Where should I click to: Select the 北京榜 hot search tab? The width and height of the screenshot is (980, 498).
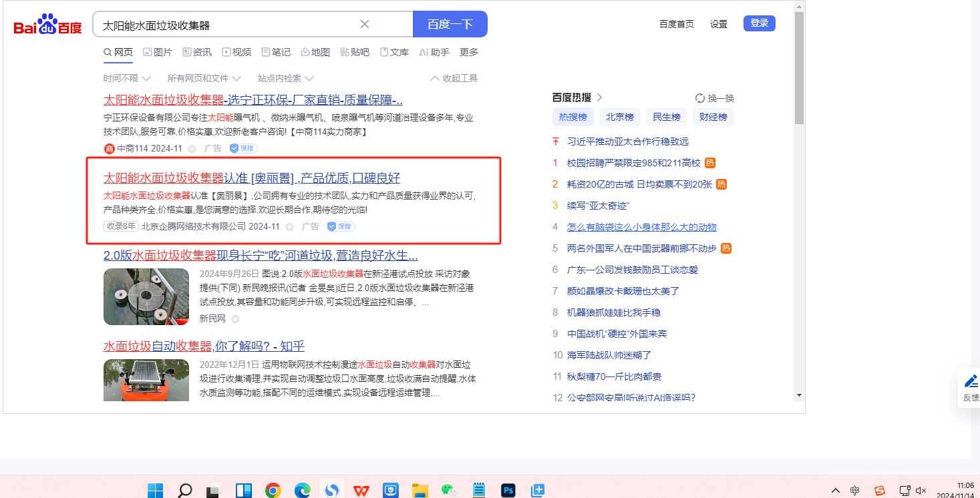619,117
